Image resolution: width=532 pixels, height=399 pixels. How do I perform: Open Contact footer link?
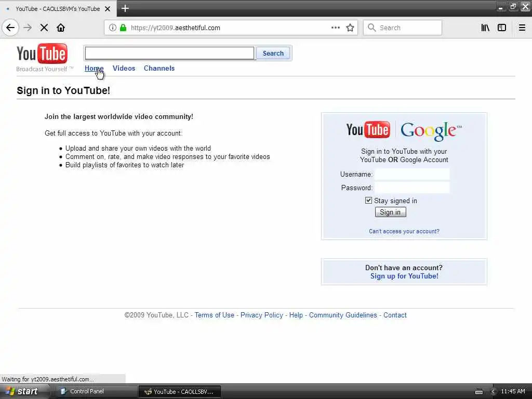[395, 315]
